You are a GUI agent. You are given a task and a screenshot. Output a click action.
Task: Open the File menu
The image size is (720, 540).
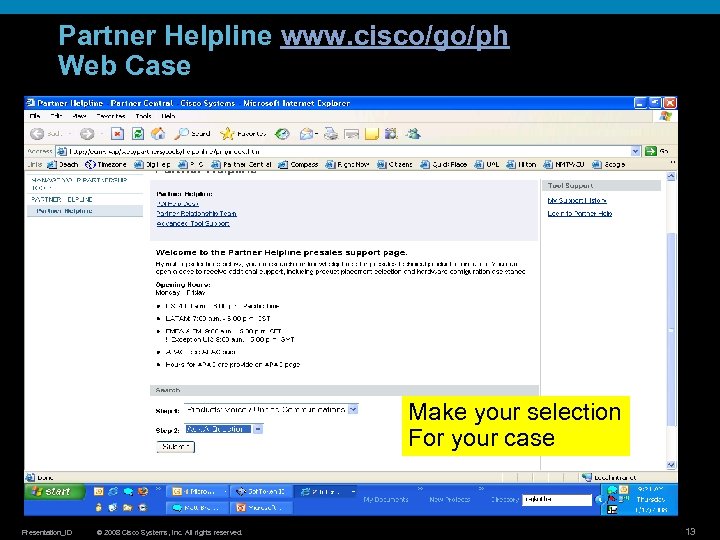(35, 116)
